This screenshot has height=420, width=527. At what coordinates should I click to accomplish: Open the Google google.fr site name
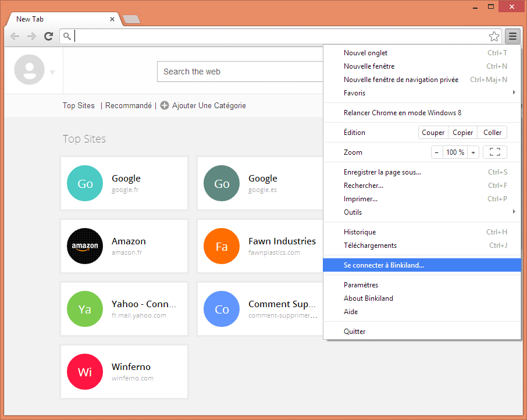click(x=126, y=179)
